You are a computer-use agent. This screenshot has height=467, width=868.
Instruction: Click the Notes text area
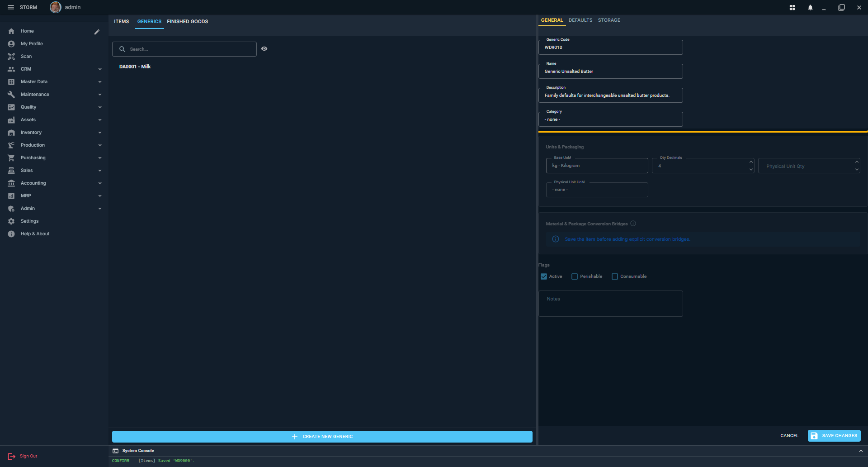click(610, 304)
